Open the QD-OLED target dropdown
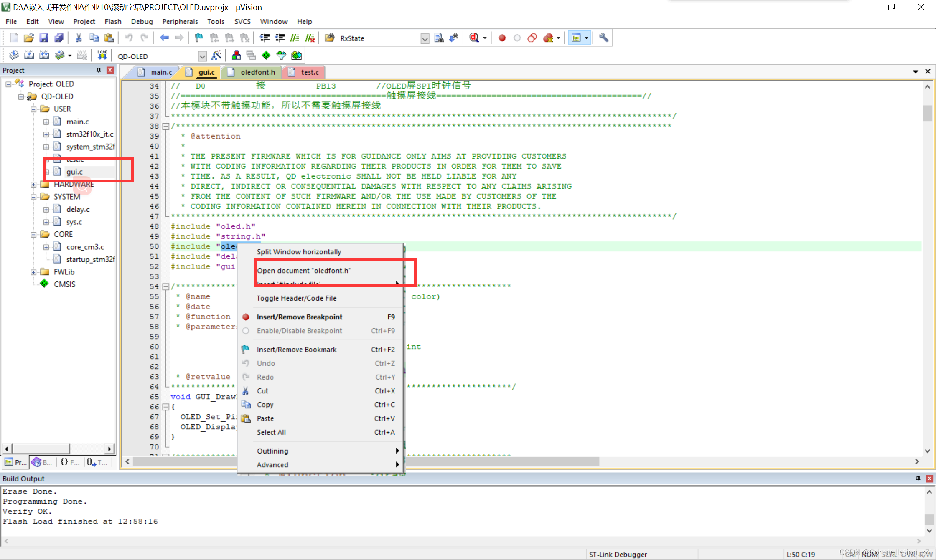936x560 pixels. [202, 56]
